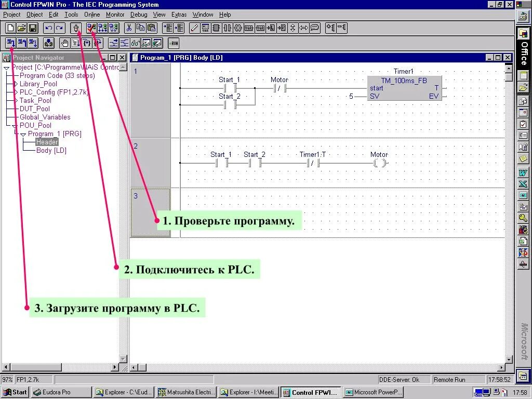Click the remove network minus icon
Viewport: 532px width, 399px height.
click(342, 28)
